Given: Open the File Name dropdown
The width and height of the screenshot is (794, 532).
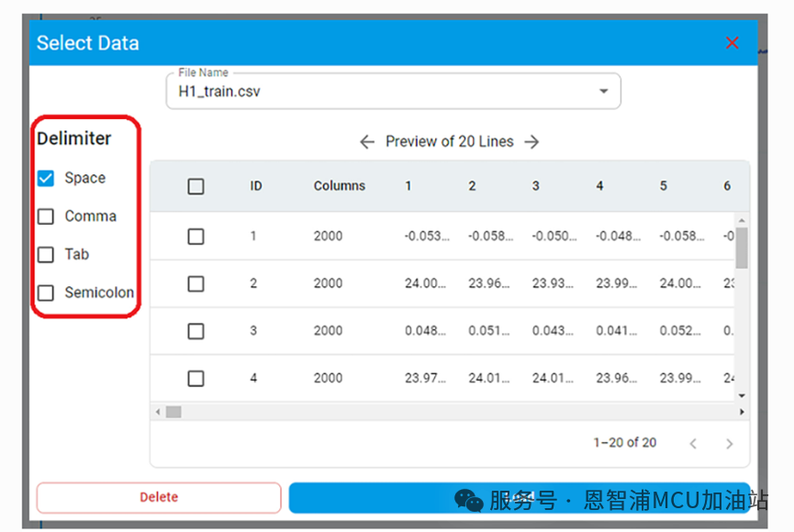Looking at the screenshot, I should [x=604, y=91].
